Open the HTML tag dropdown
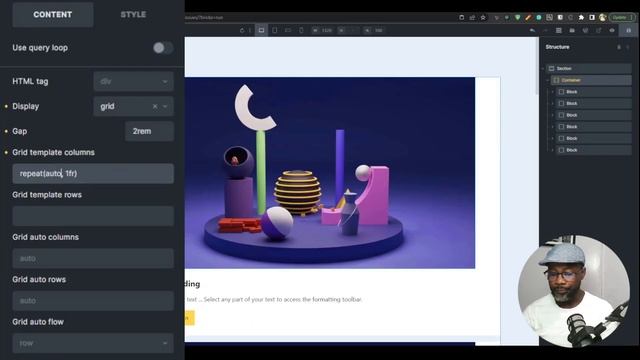 coord(133,81)
